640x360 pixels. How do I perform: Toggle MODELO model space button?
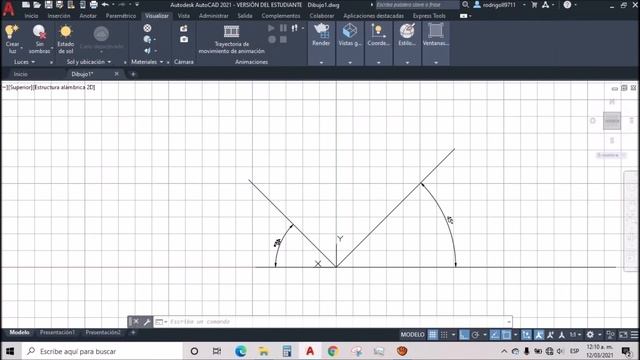point(412,335)
